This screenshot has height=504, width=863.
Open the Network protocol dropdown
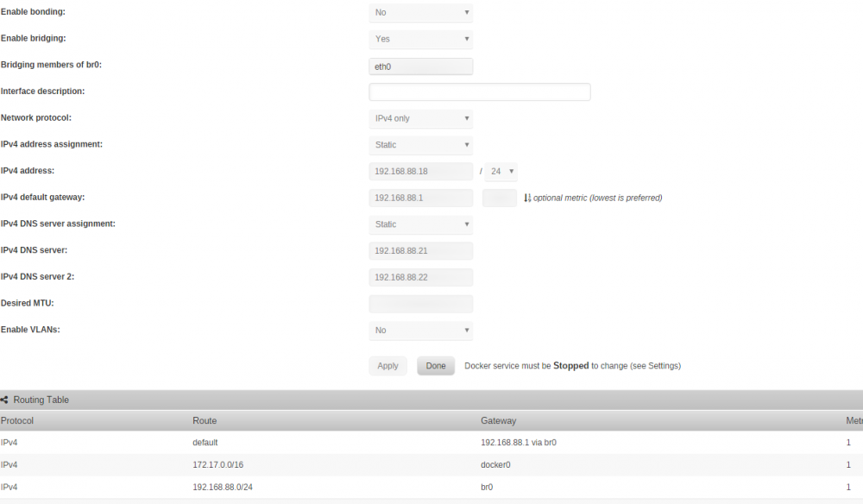pos(420,118)
